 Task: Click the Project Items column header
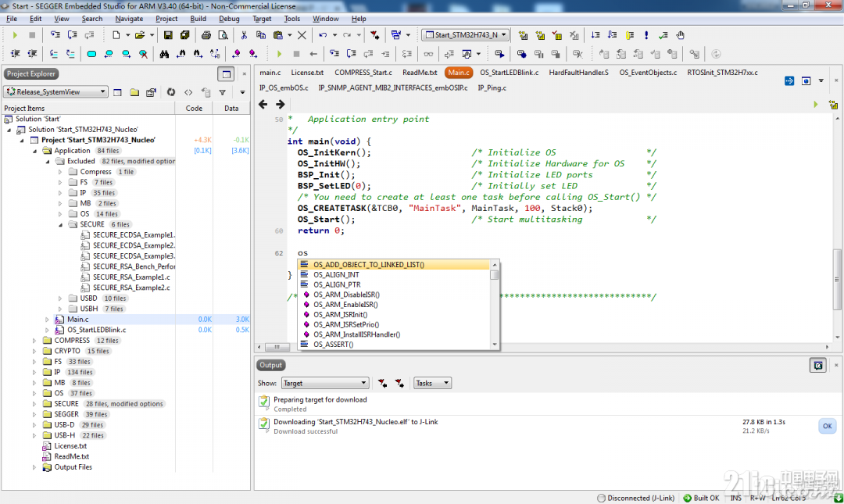(x=88, y=109)
